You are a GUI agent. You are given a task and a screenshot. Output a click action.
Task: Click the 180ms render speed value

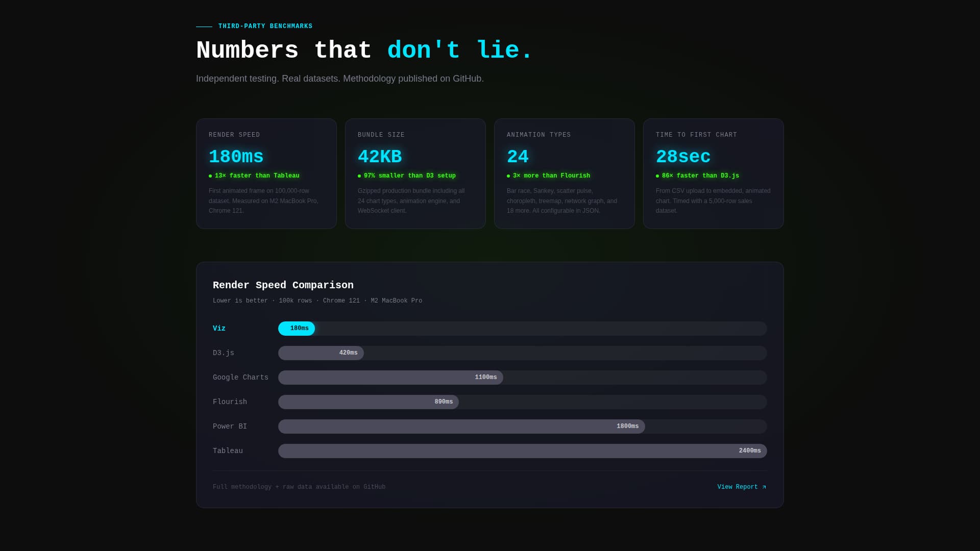236,157
